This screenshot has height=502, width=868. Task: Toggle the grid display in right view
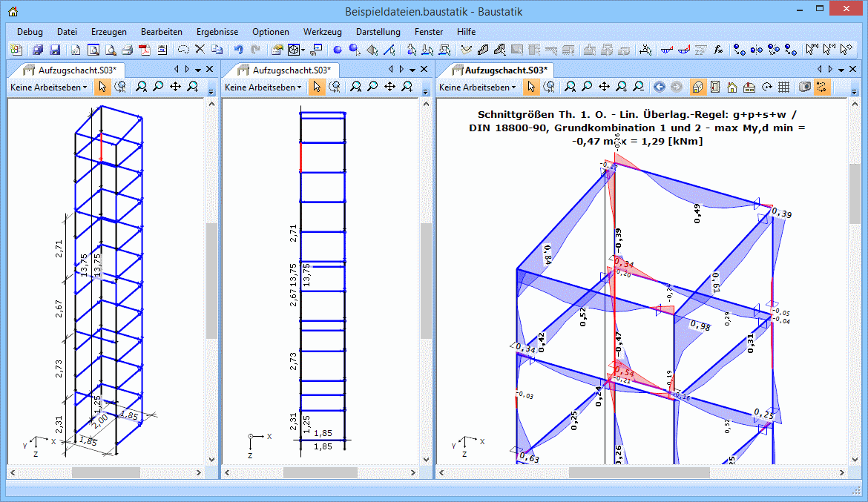point(783,87)
